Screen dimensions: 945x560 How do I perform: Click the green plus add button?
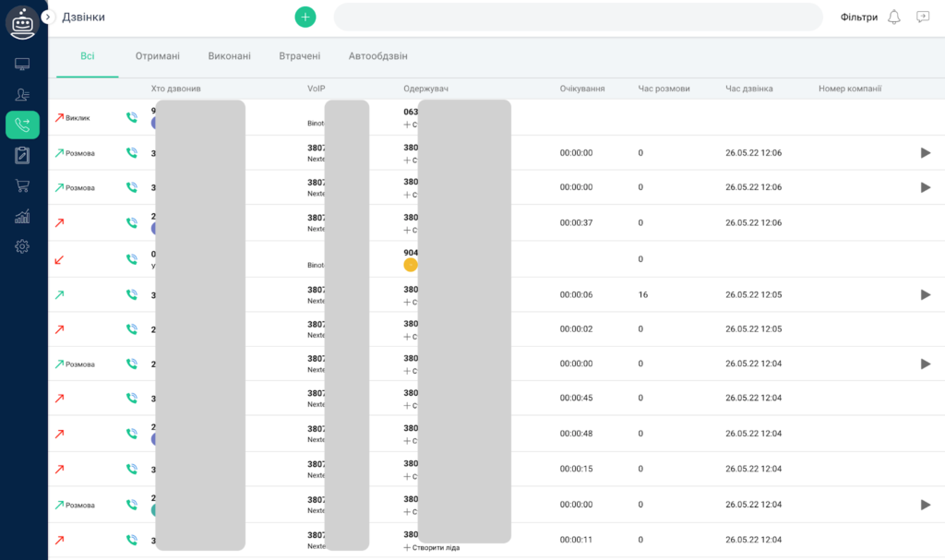[x=305, y=17]
